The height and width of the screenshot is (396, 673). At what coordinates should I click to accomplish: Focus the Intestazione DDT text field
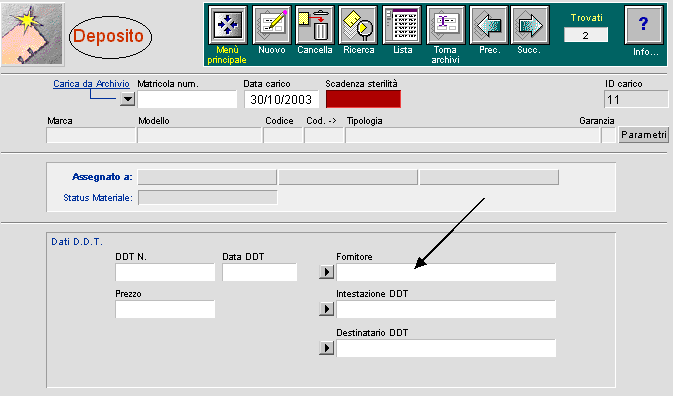click(x=446, y=309)
